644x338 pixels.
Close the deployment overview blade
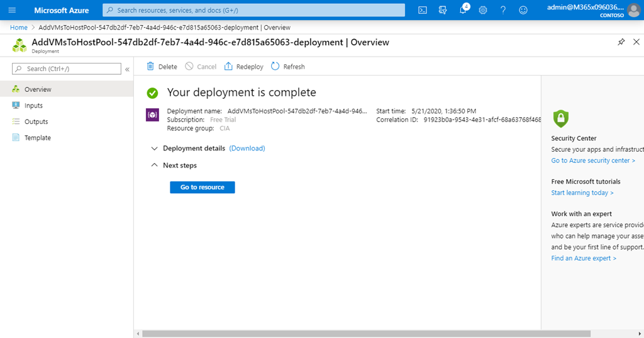pos(636,42)
